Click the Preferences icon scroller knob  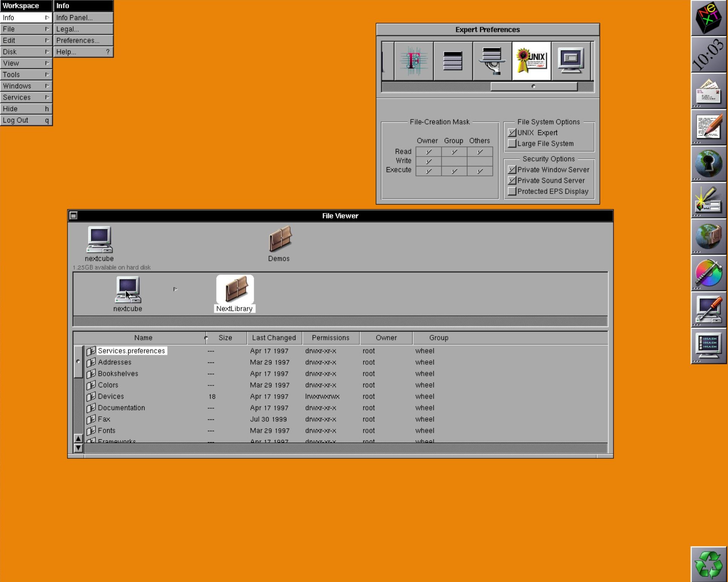pos(533,87)
